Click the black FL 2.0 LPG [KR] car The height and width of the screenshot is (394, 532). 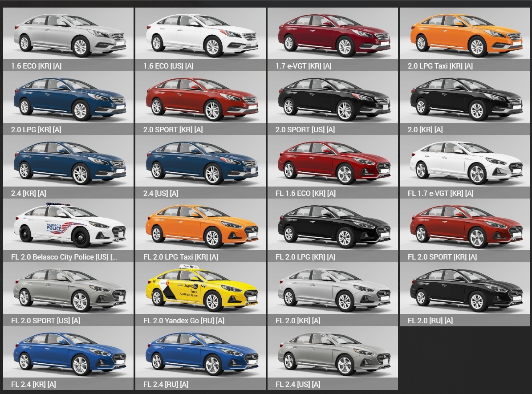pyautogui.click(x=333, y=226)
